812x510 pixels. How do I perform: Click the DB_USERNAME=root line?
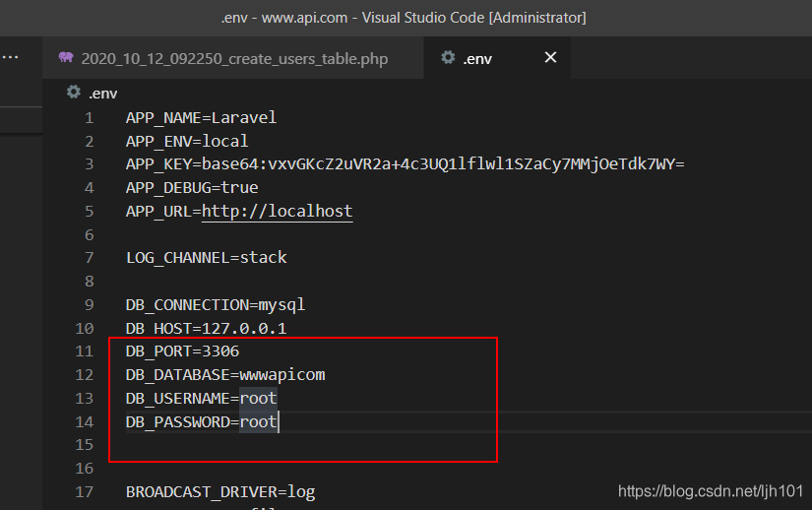[202, 398]
